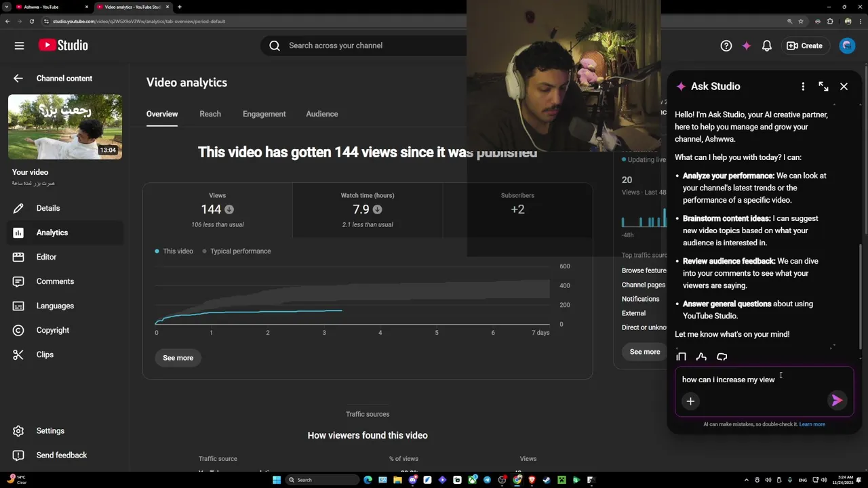This screenshot has width=868, height=488.
Task: Focus the Search across your channel field
Action: [363, 45]
